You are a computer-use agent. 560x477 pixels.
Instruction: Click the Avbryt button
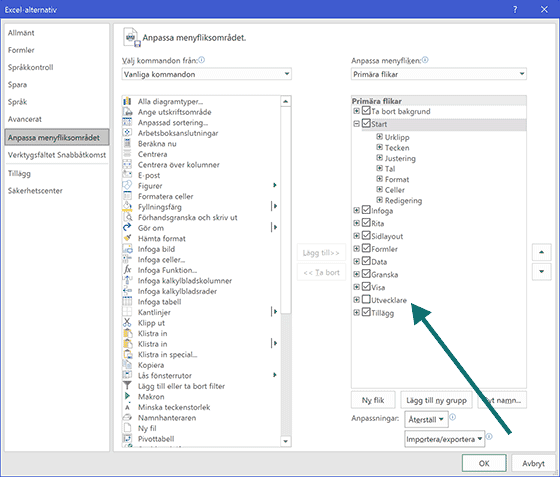click(x=533, y=463)
